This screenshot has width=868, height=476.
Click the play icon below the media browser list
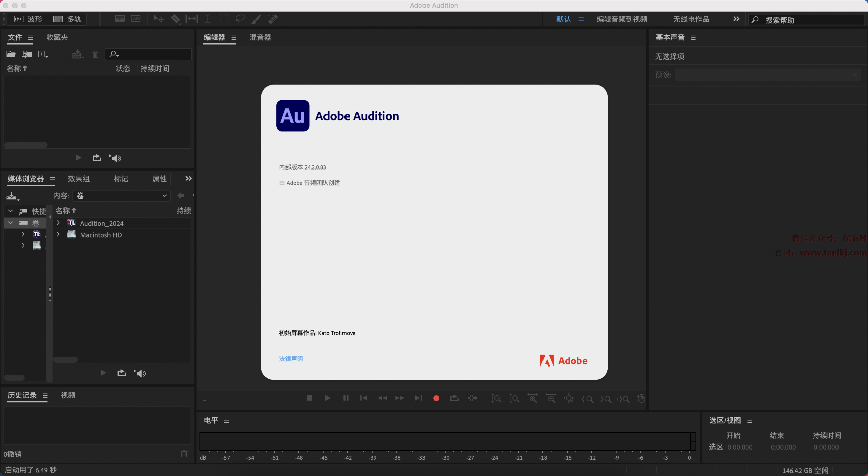103,373
